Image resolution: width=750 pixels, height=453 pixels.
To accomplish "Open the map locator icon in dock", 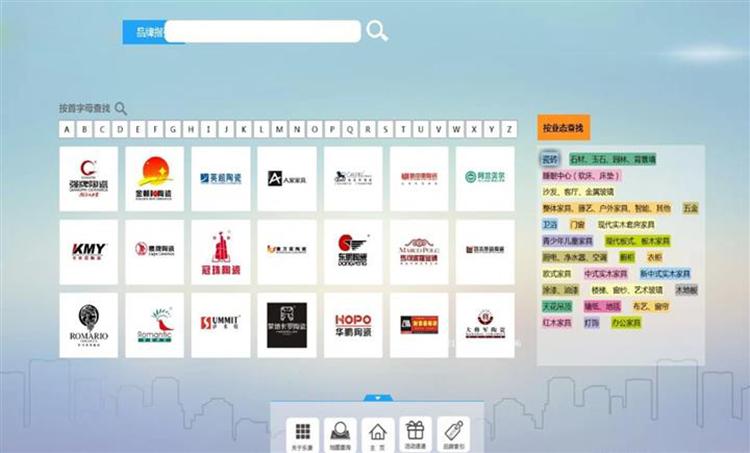I will click(x=340, y=433).
